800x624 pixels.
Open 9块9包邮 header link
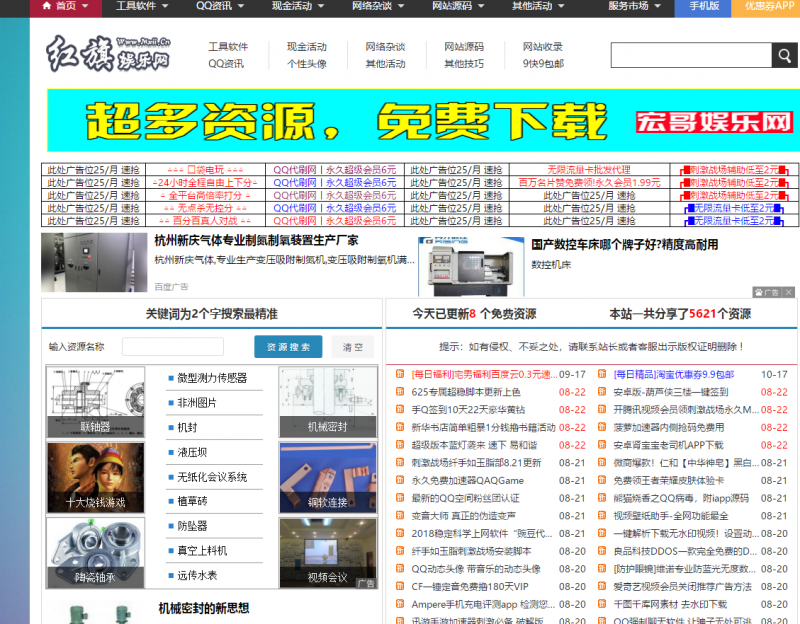(543, 64)
